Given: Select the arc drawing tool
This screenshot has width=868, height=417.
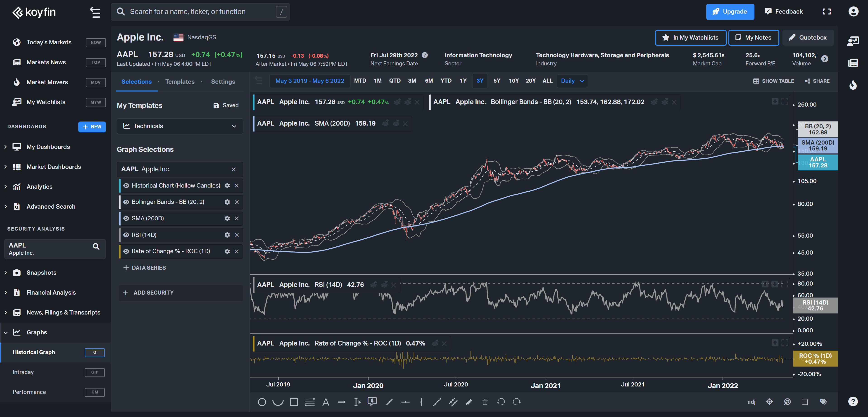Looking at the screenshot, I should pyautogui.click(x=278, y=402).
